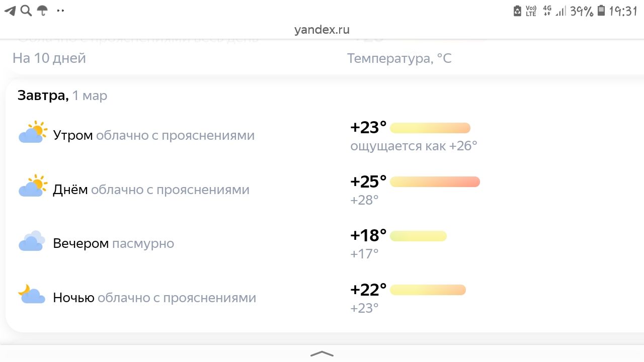Screen dimensions: 644x362
Task: Select the "Температура, °C" column label
Action: click(x=399, y=59)
